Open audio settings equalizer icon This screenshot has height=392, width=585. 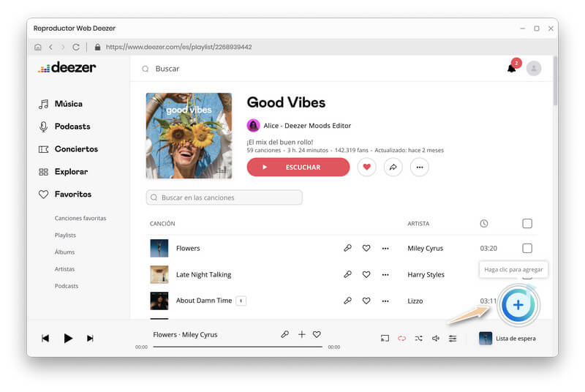(453, 339)
